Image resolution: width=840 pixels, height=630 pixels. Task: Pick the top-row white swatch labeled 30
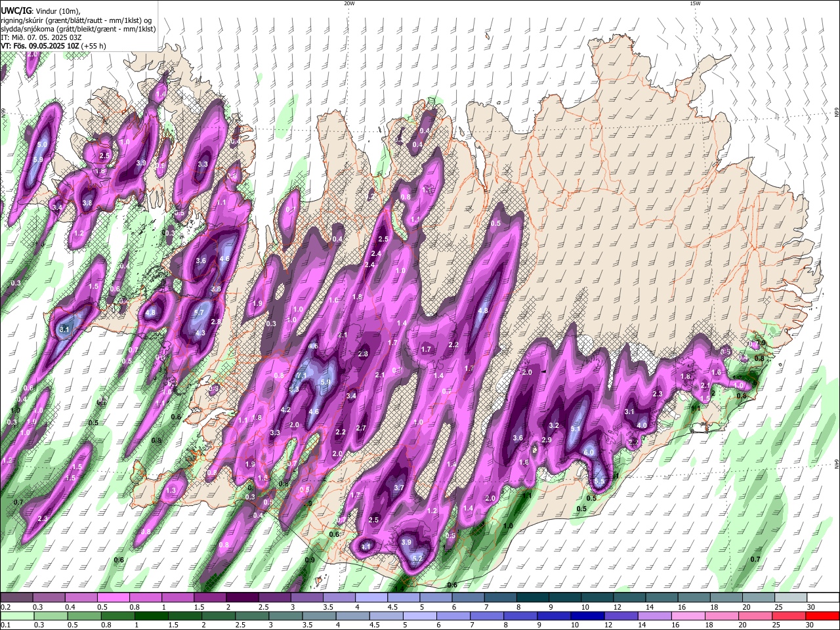click(824, 597)
